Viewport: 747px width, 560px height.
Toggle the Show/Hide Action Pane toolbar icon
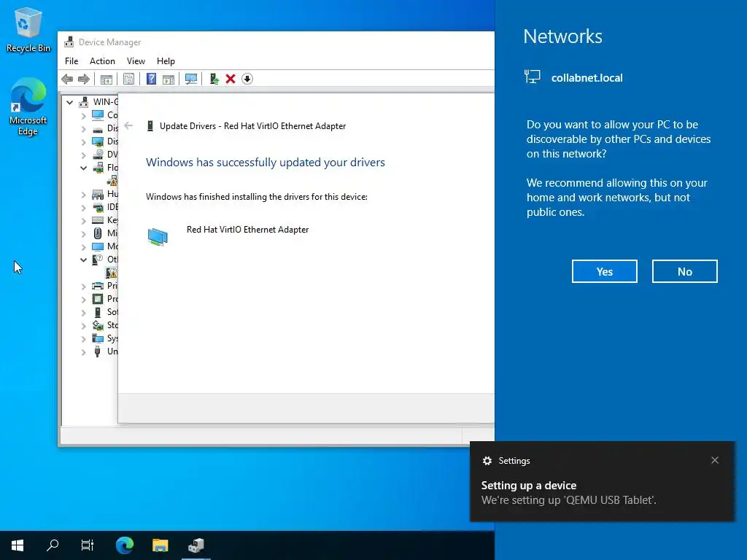tap(169, 79)
